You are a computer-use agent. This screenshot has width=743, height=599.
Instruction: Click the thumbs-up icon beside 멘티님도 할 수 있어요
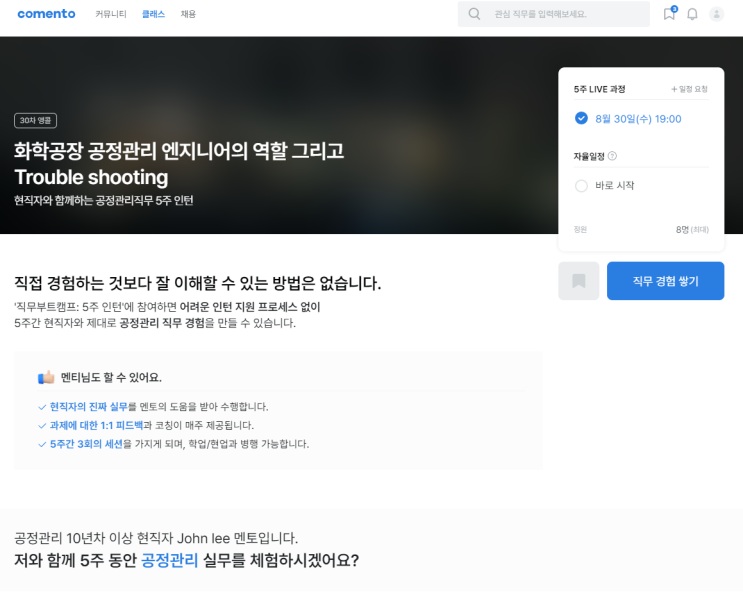tap(46, 377)
